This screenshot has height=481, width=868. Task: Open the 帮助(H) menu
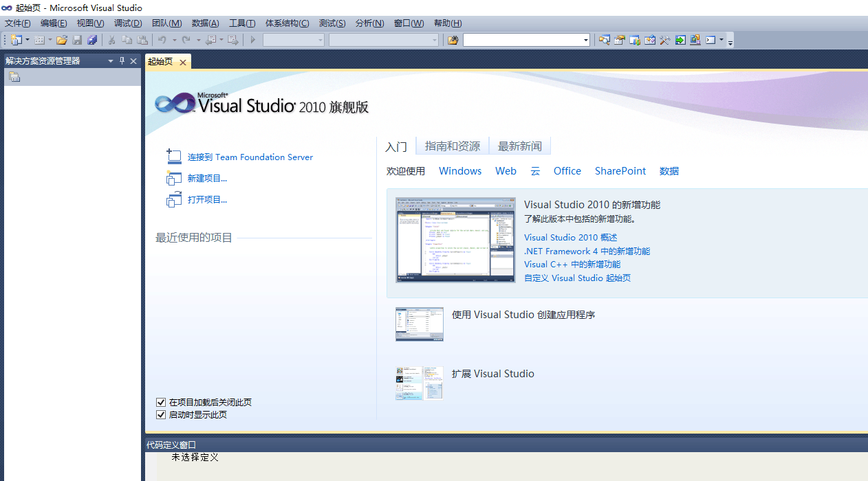447,23
